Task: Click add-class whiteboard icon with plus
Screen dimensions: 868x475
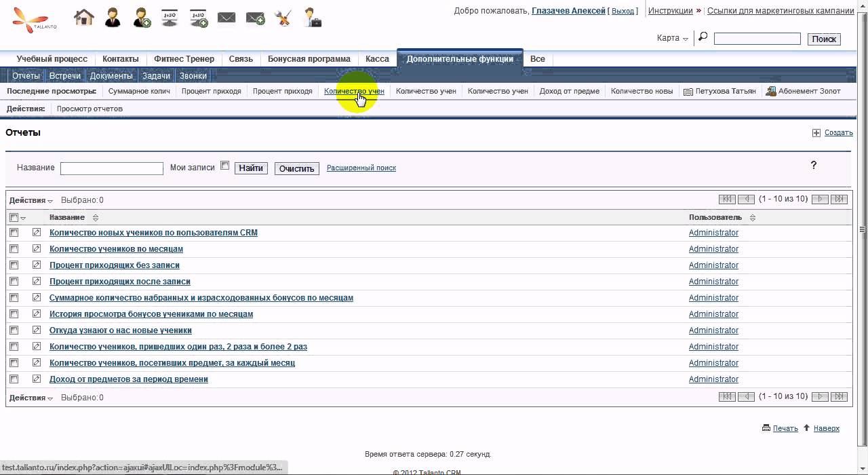Action: [198, 18]
